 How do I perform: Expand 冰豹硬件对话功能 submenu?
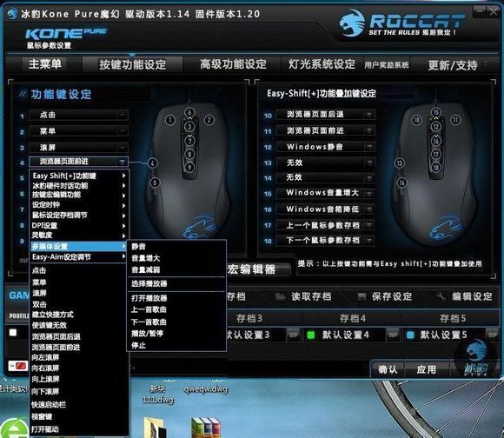pos(79,186)
